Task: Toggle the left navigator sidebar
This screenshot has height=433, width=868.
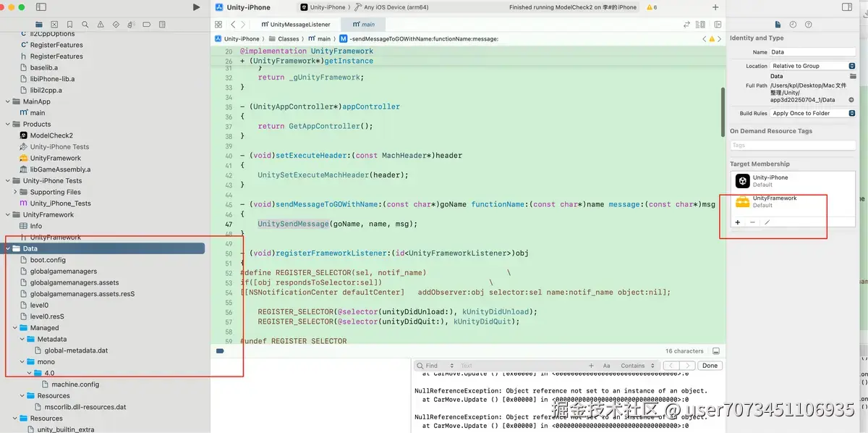Action: [x=41, y=7]
